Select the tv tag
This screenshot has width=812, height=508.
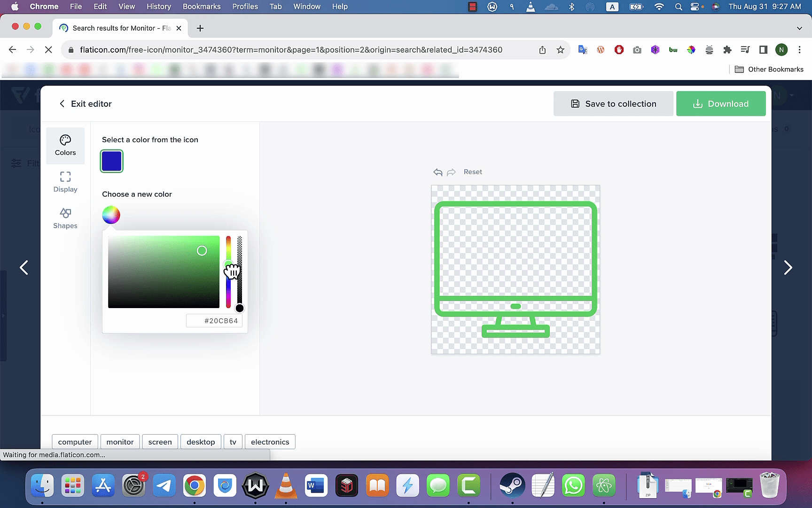[233, 442]
